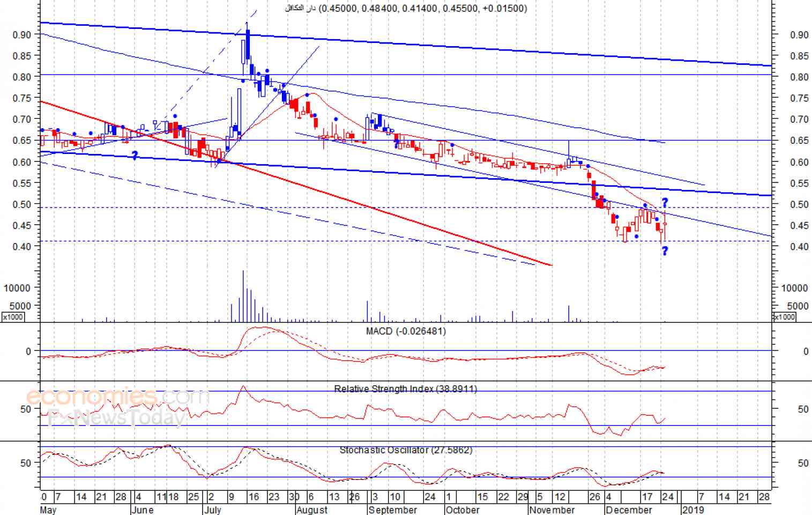The height and width of the screenshot is (515, 812).
Task: Click the June month label
Action: pyautogui.click(x=142, y=510)
